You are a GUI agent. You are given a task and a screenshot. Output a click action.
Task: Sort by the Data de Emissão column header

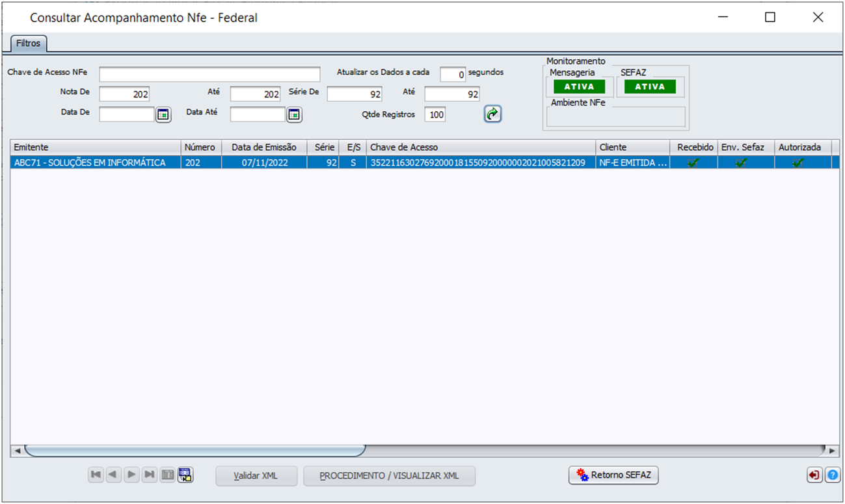pyautogui.click(x=263, y=148)
